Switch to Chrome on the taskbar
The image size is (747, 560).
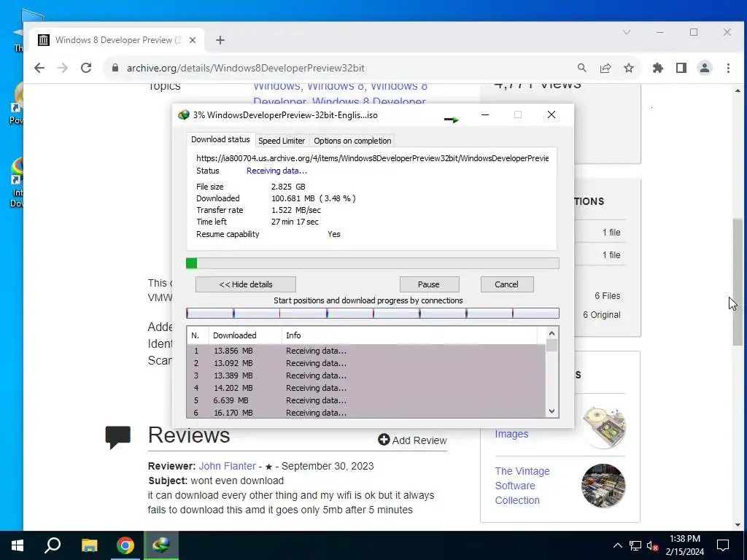pos(125,545)
